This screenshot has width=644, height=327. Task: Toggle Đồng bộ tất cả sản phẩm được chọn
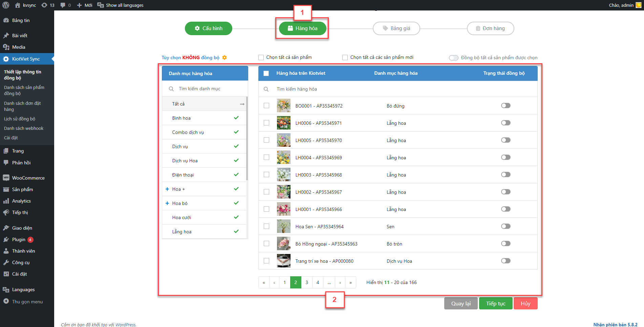pos(453,58)
